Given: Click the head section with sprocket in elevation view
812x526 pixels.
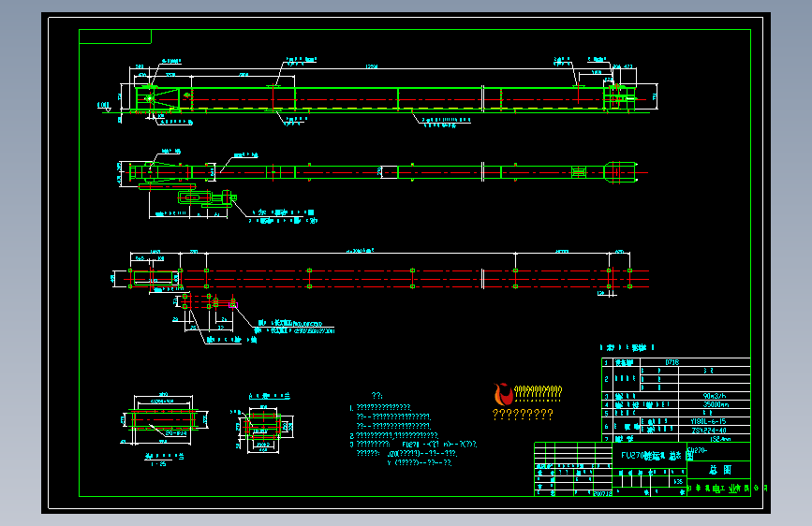Looking at the screenshot, I should coord(158,98).
